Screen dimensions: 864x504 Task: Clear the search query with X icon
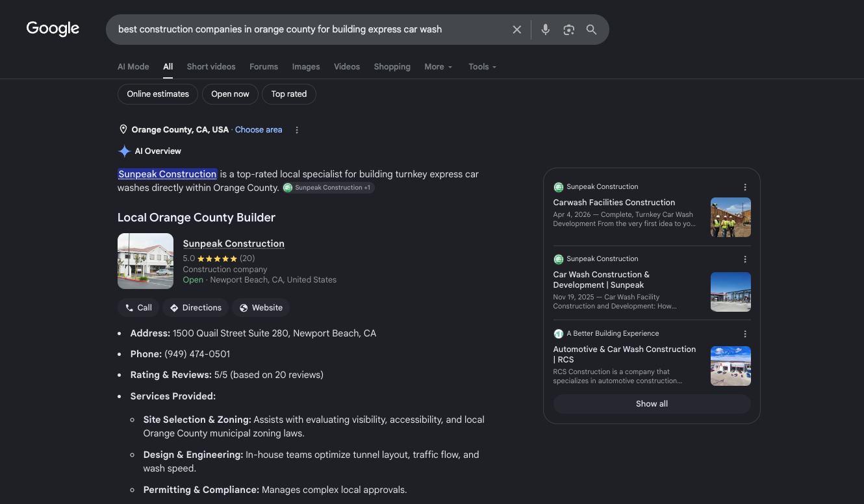point(517,30)
